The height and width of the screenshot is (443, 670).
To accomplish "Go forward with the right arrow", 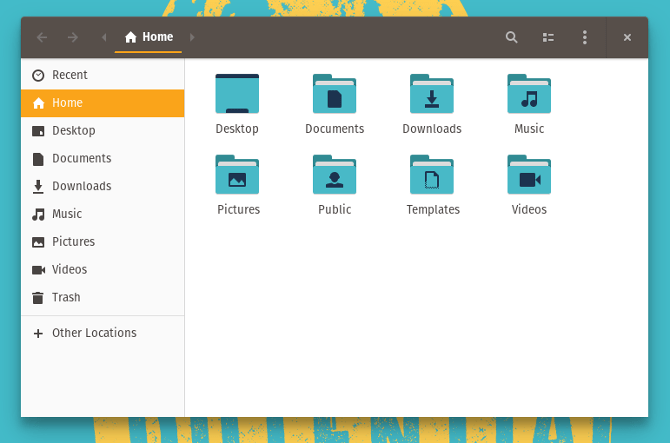I will tap(73, 38).
